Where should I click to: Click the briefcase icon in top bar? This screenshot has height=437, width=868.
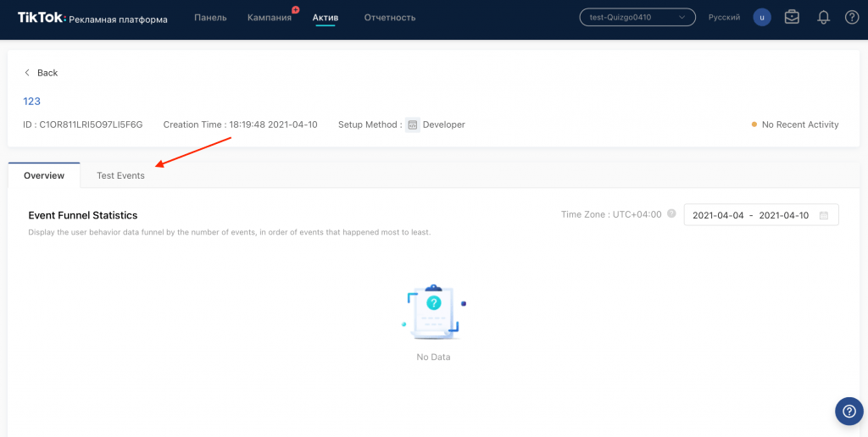point(792,17)
